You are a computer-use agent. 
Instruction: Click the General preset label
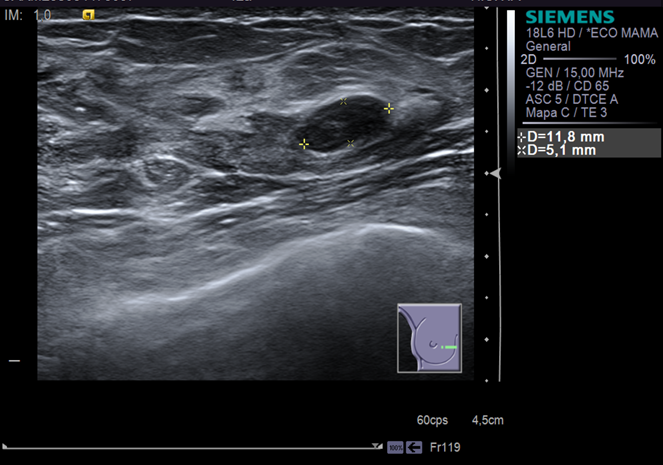coord(548,46)
